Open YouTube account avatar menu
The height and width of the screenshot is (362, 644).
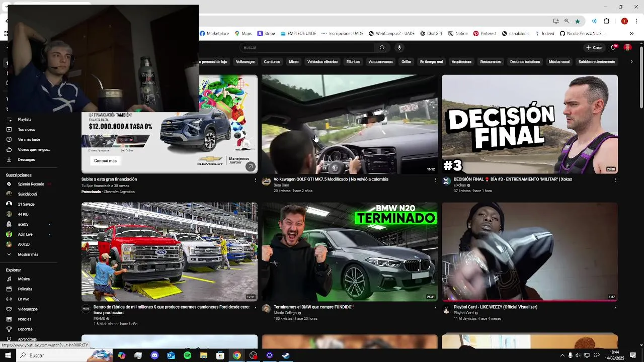[627, 47]
